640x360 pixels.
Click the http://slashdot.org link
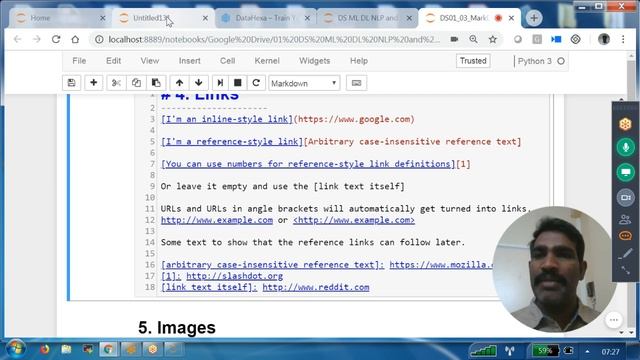[235, 276]
